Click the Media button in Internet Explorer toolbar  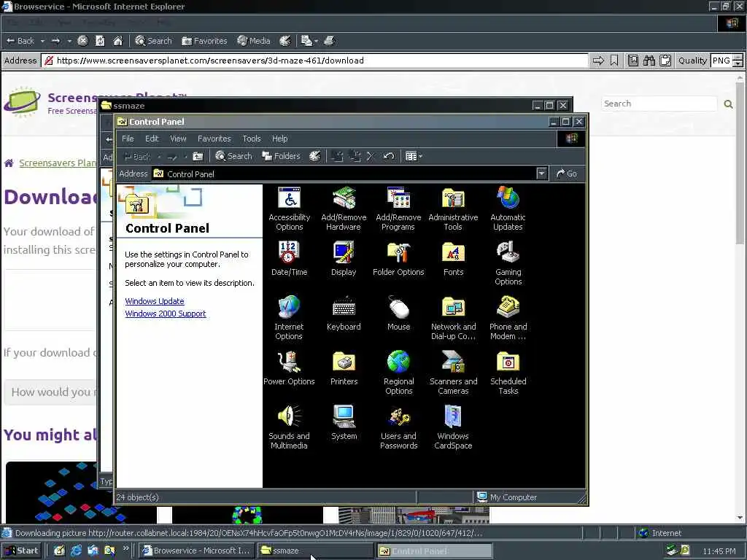(254, 41)
